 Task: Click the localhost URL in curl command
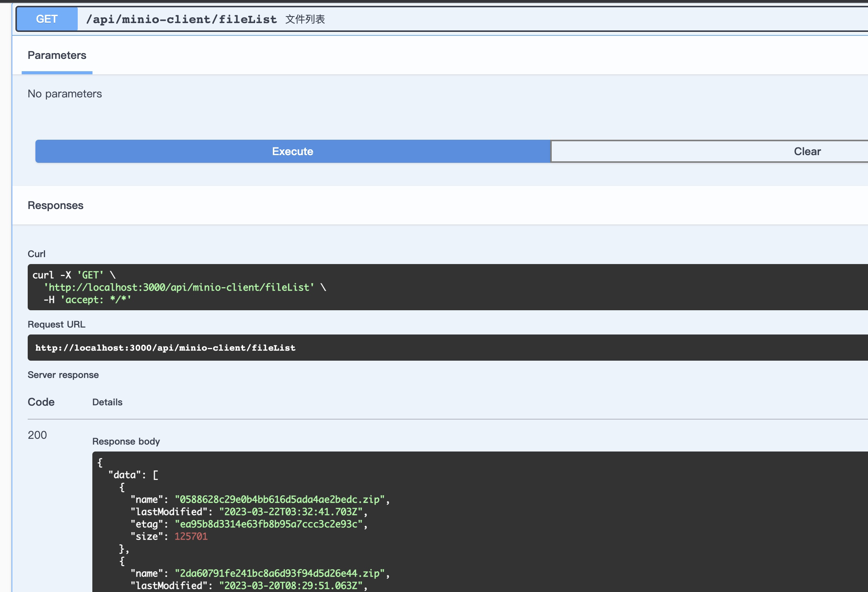pyautogui.click(x=179, y=288)
